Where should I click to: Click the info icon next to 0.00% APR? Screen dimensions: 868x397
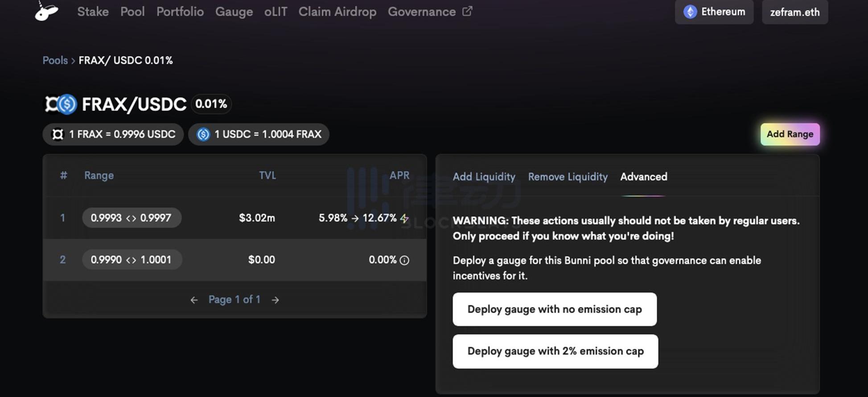point(404,260)
